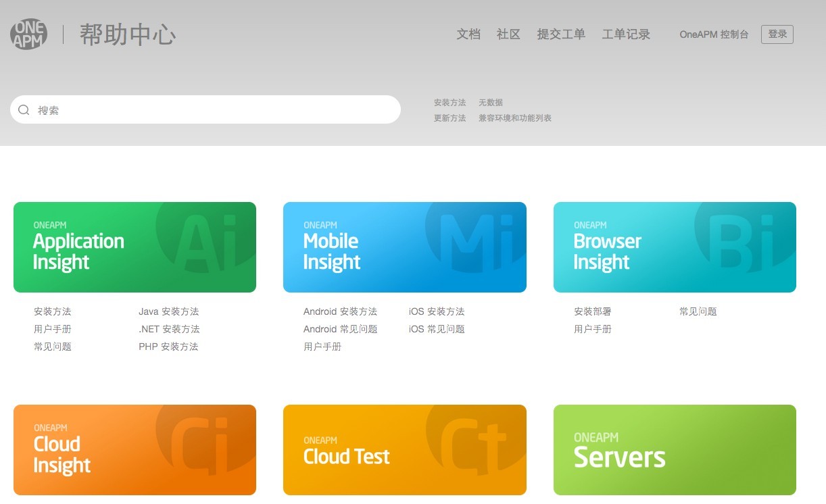Open 安装部署 under Browser Insight

tap(593, 311)
